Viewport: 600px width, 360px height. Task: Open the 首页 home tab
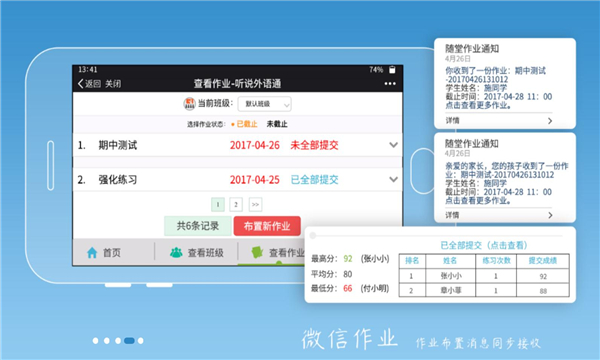coord(114,252)
